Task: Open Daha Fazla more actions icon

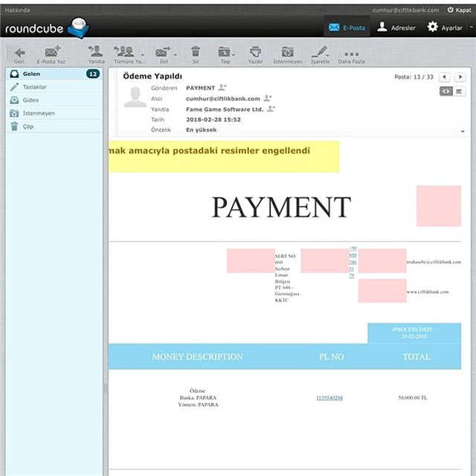Action: click(x=352, y=54)
